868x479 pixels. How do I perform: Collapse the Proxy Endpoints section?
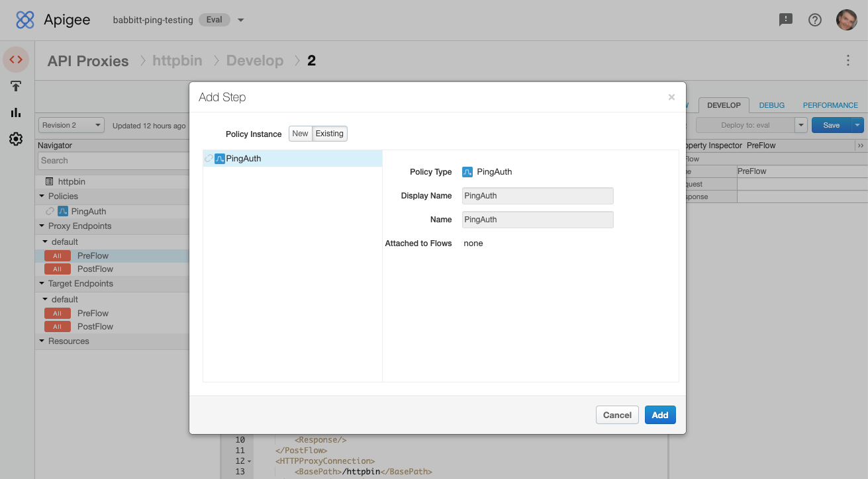click(x=43, y=226)
